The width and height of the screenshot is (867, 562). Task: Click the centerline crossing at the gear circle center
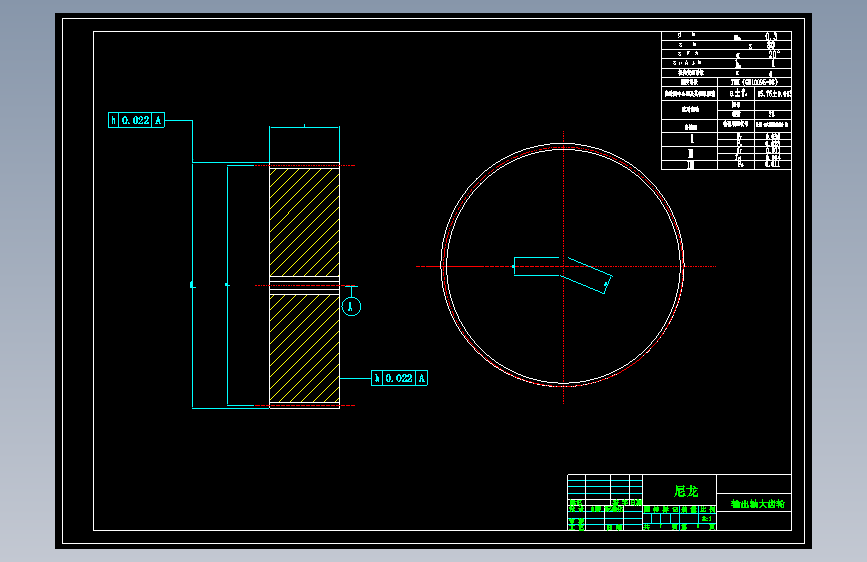tap(563, 266)
